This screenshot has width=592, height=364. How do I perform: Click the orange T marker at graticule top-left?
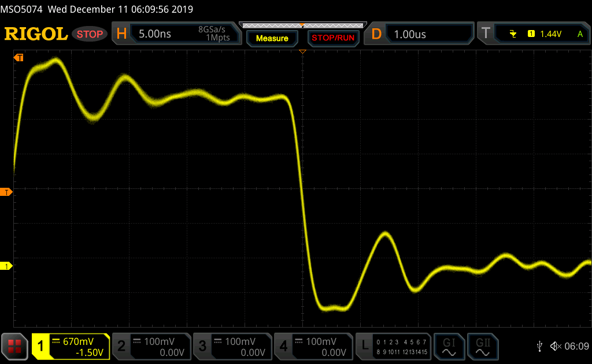point(18,57)
